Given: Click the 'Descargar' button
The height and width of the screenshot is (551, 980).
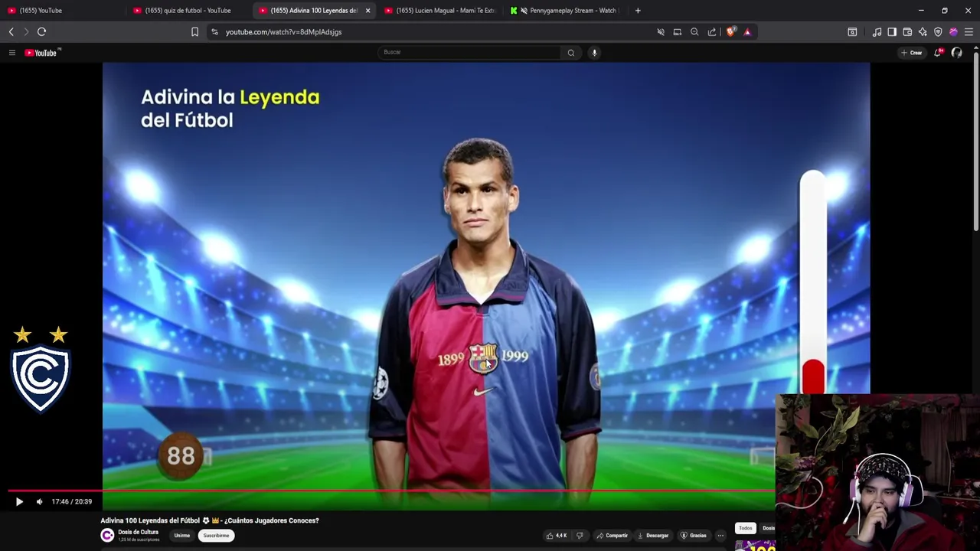Looking at the screenshot, I should tap(653, 536).
